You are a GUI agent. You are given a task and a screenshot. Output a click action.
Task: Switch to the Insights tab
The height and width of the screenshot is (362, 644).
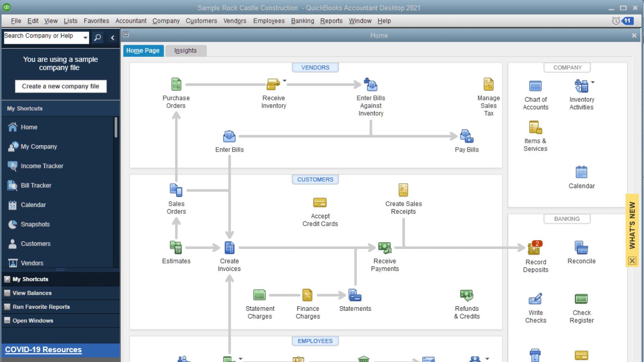point(185,51)
